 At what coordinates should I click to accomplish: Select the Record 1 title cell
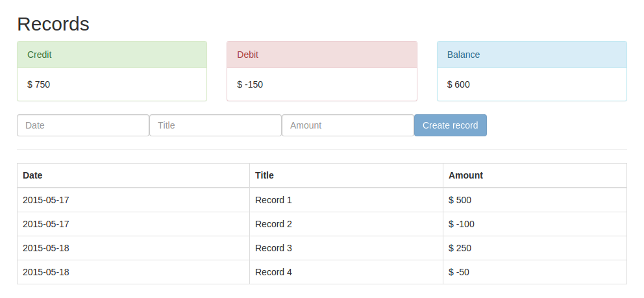click(273, 200)
